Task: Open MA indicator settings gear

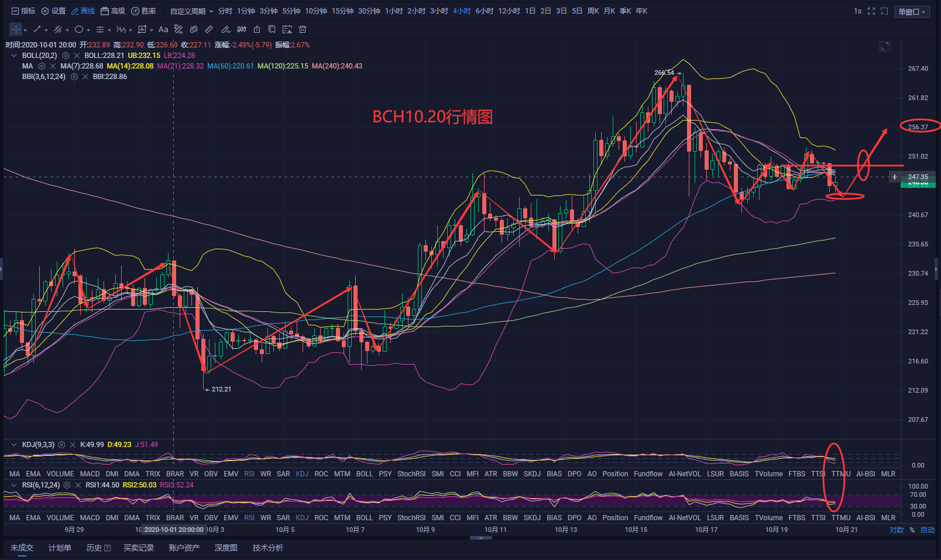Action: tap(42, 66)
